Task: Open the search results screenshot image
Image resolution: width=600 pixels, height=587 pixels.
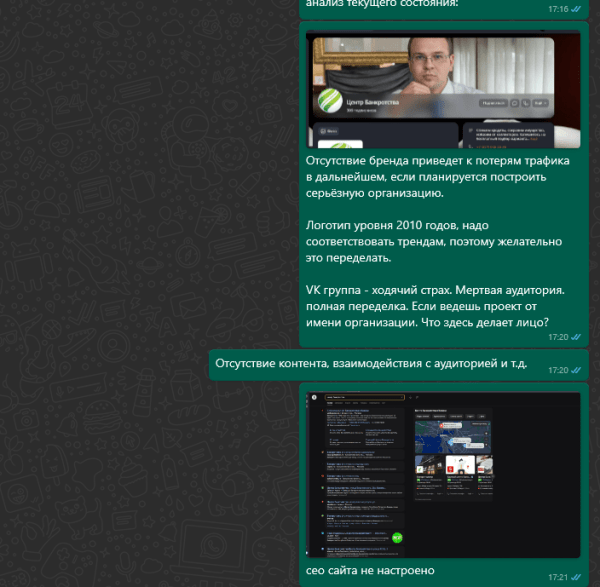Action: tap(443, 474)
